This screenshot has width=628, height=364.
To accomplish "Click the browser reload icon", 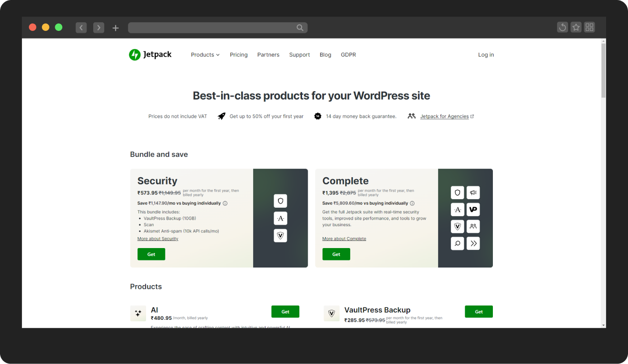I will pyautogui.click(x=562, y=28).
